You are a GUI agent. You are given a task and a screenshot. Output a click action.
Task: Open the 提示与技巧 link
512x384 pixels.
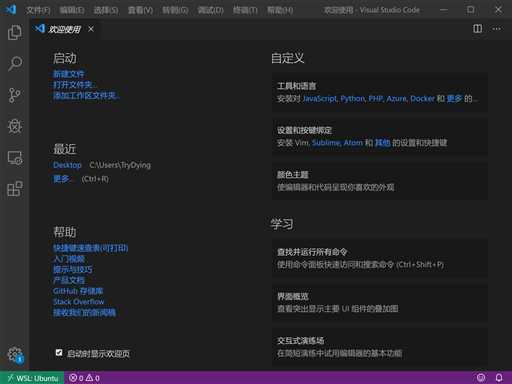(x=73, y=269)
